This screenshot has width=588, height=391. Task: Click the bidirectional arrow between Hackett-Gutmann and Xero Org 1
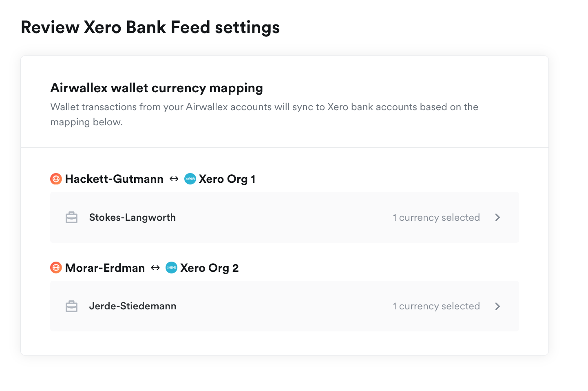[174, 179]
